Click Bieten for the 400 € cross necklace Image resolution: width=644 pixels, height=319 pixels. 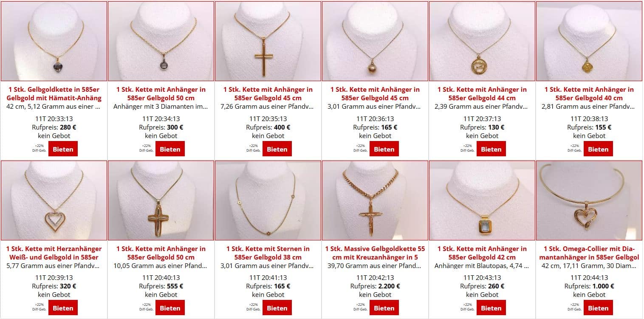click(x=277, y=149)
